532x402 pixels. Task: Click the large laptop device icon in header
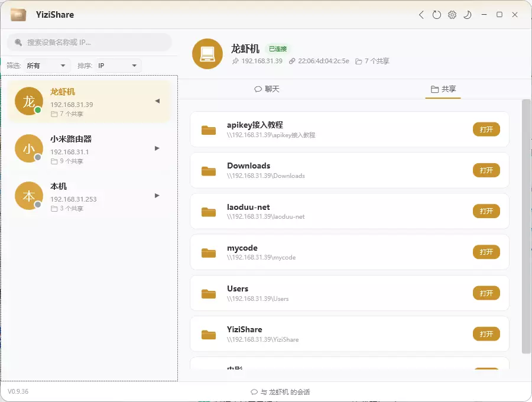207,54
